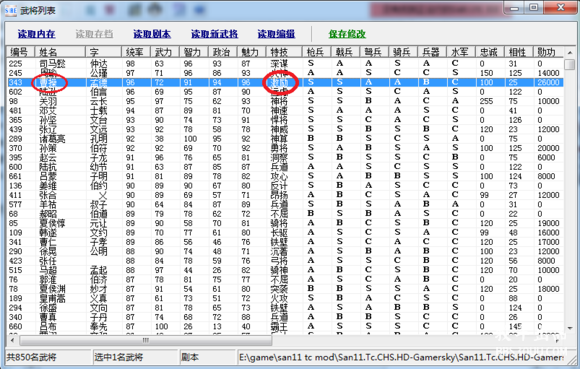The image size is (580, 369).
Task: Sort by 特技 column header
Action: (284, 52)
